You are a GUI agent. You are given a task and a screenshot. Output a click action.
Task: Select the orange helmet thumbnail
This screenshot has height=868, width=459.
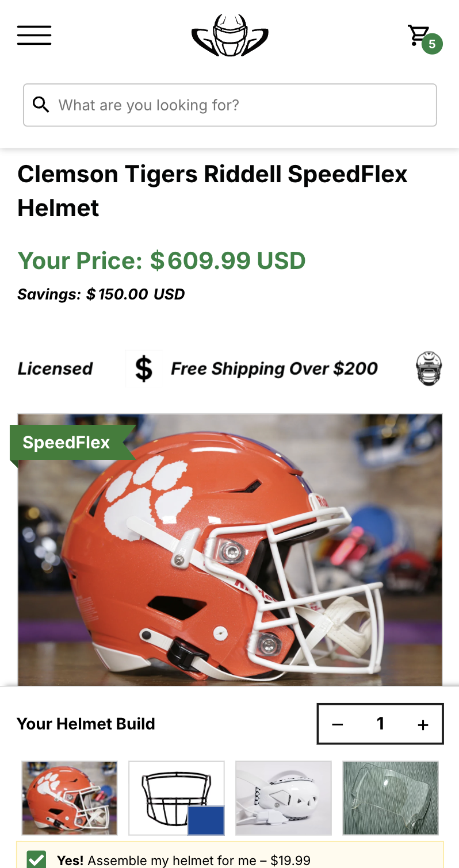click(70, 798)
